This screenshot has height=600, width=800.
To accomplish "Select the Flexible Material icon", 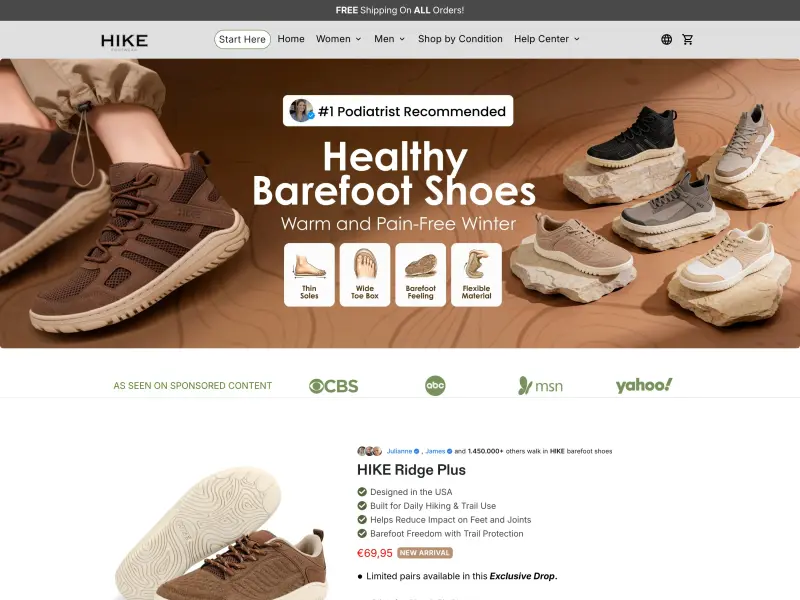I will [x=477, y=274].
